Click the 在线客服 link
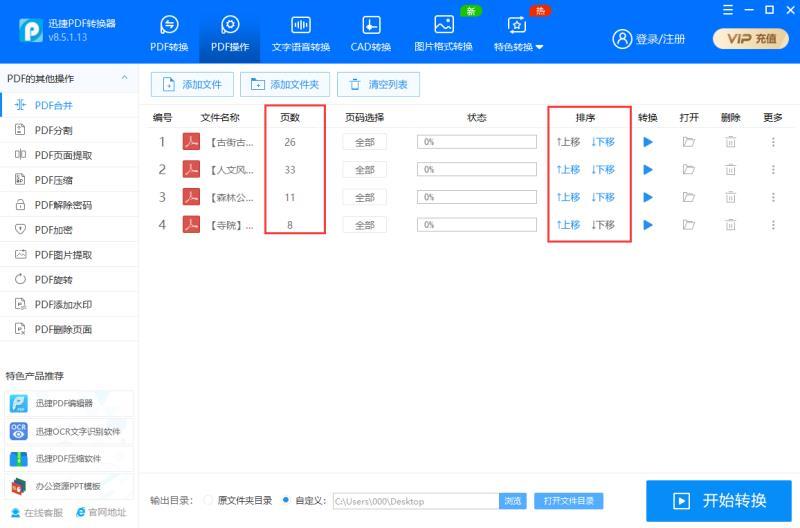The width and height of the screenshot is (800, 528). pyautogui.click(x=37, y=513)
